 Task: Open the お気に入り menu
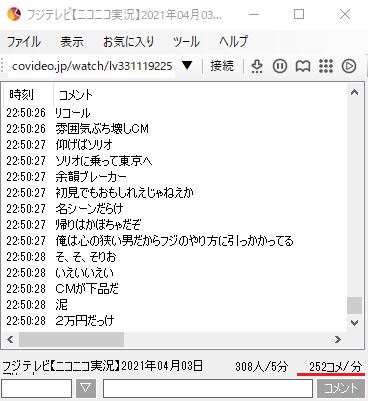coord(128,42)
